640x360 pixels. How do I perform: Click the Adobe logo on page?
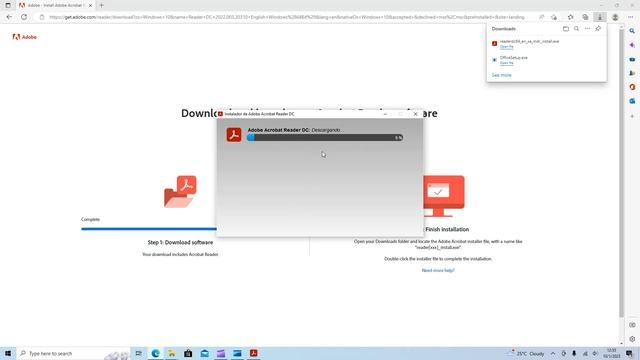pyautogui.click(x=24, y=37)
